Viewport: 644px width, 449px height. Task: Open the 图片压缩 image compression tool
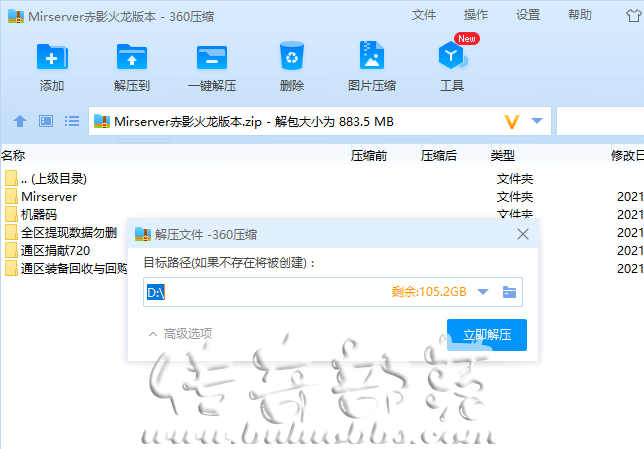pos(372,55)
